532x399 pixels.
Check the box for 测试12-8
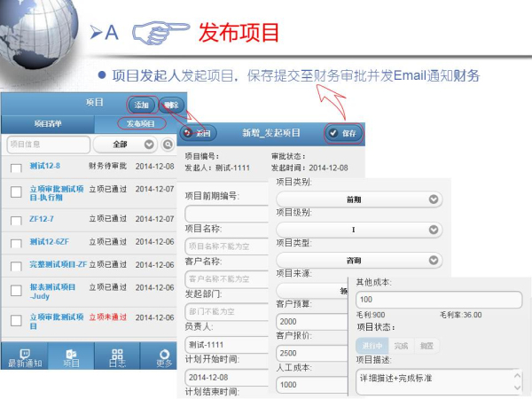[x=15, y=168]
